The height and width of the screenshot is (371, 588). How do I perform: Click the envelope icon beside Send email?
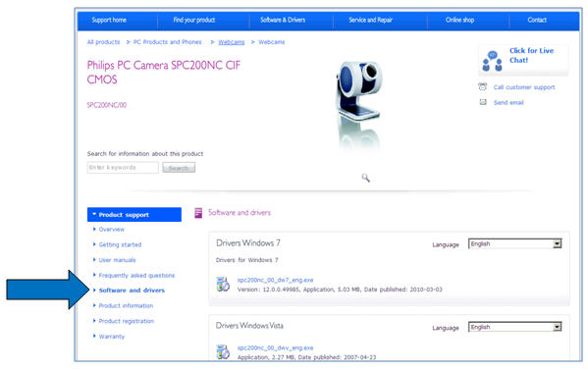point(483,102)
